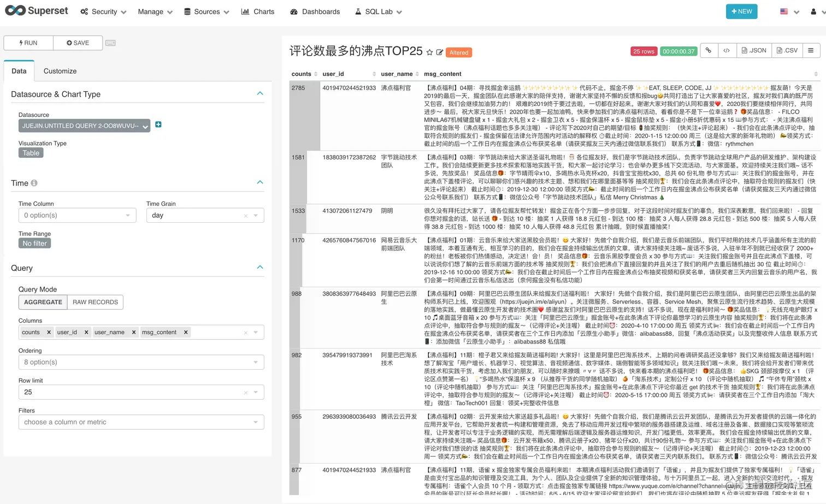Screen dimensions: 826x504
Task: Sort table by user_name column
Action: tap(400, 74)
